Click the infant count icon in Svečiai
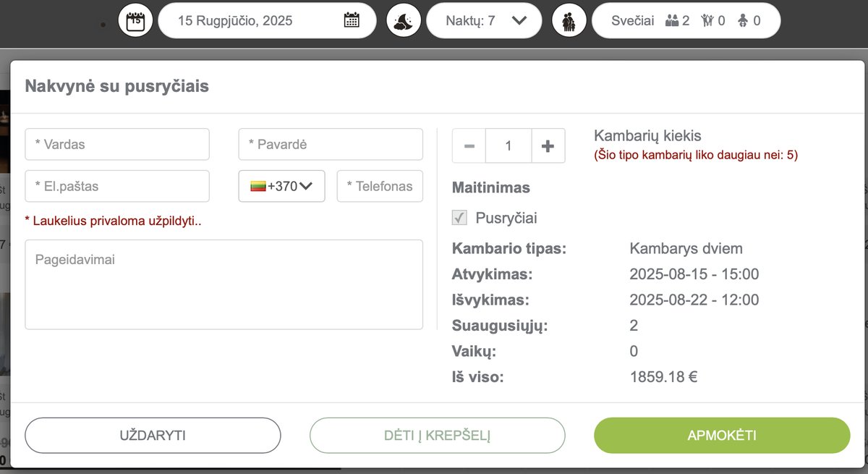The width and height of the screenshot is (868, 474). click(744, 20)
